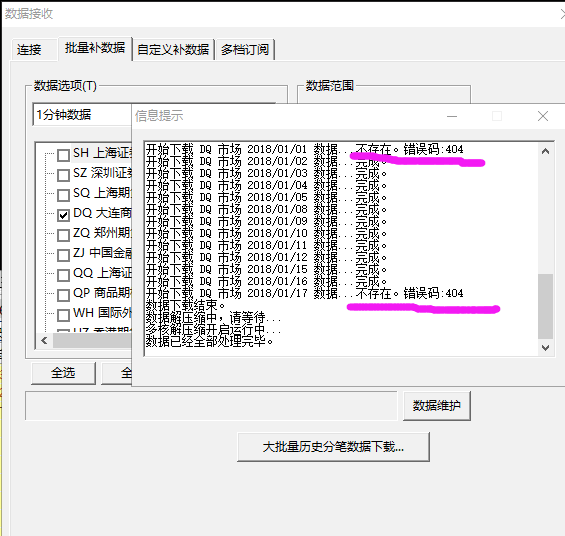The height and width of the screenshot is (536, 565).
Task: Click the 数据维护 button
Action: (437, 406)
